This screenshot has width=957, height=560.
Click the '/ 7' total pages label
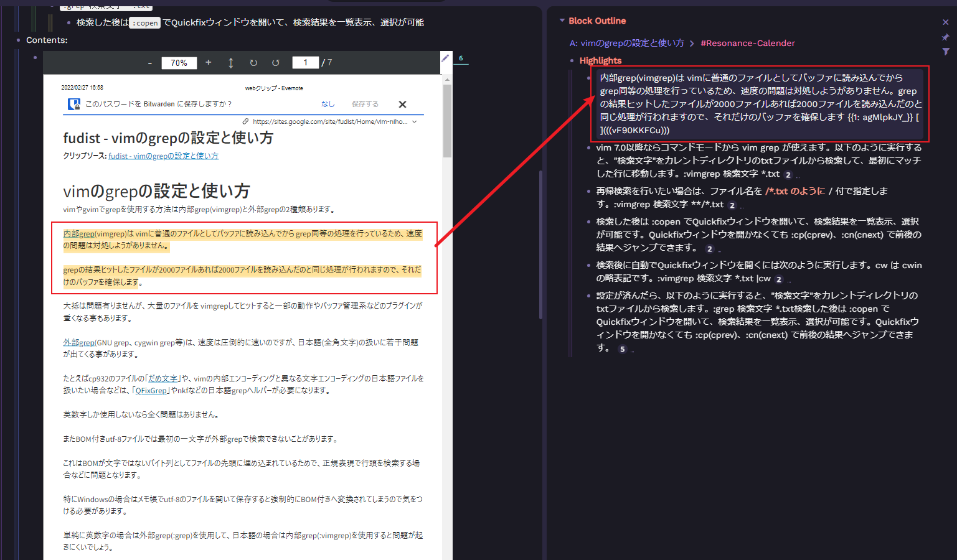coord(327,62)
